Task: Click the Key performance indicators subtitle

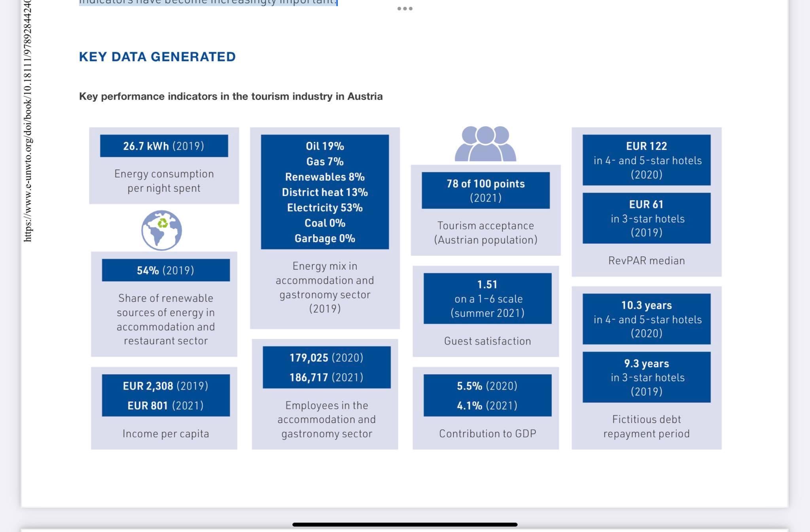Action: 231,97
